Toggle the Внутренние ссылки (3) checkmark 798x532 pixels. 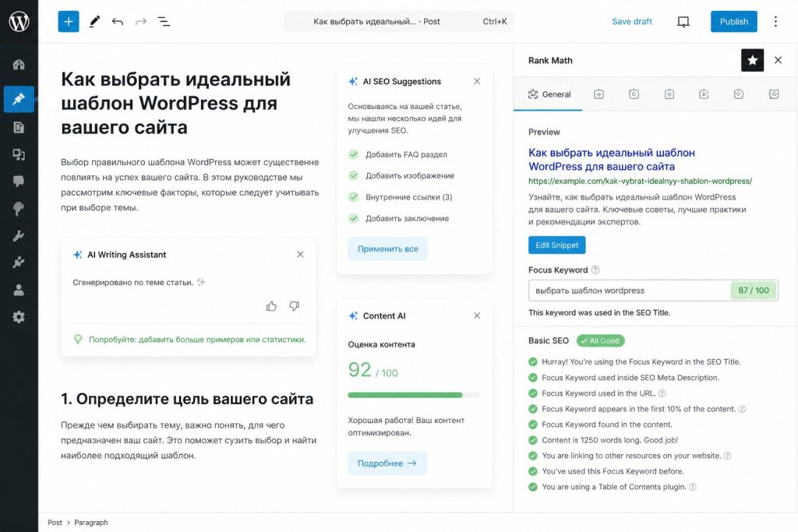coord(353,197)
